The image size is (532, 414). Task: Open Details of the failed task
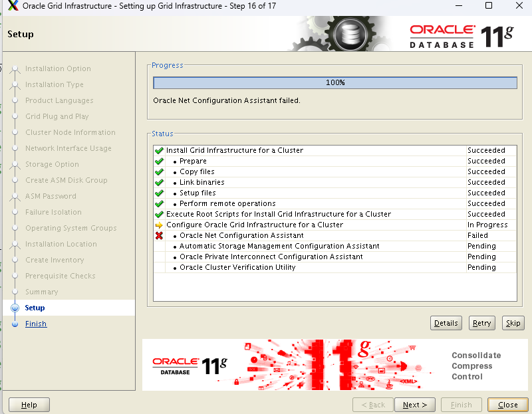point(446,323)
